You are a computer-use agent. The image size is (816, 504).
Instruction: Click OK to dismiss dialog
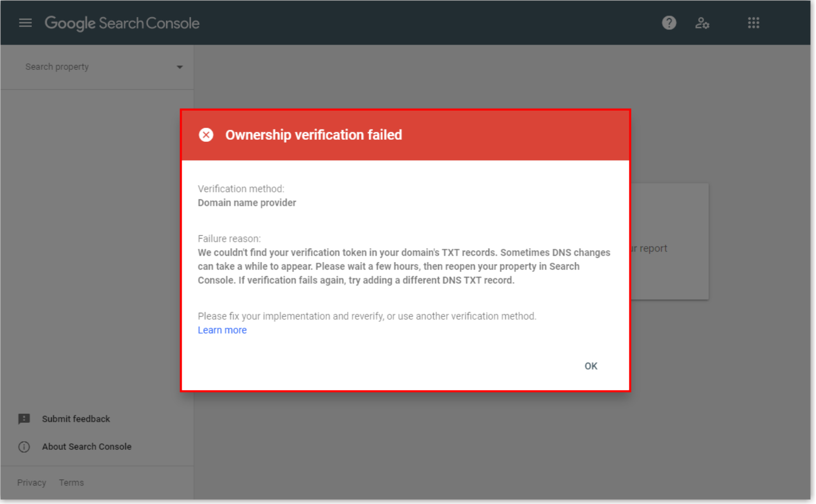coord(591,366)
